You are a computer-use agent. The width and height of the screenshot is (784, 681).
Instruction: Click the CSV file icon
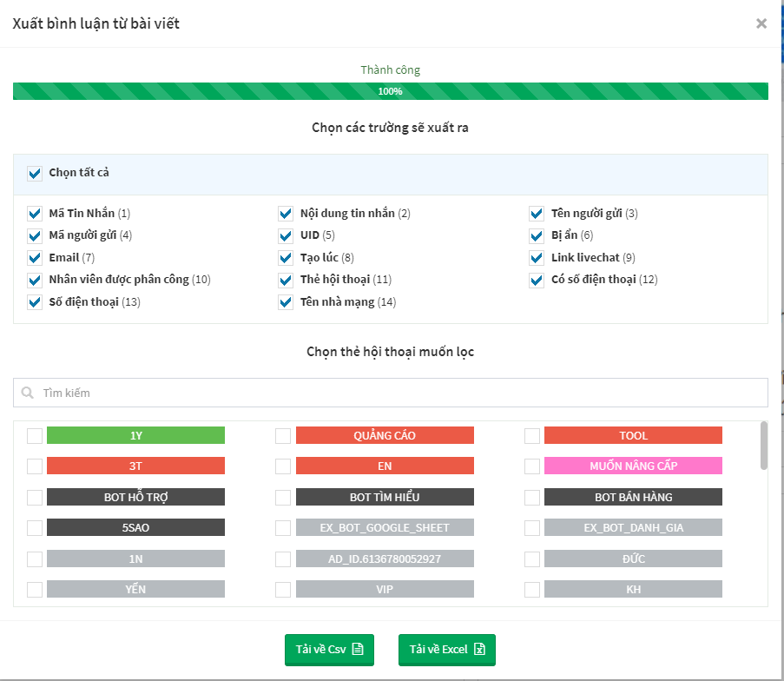(358, 649)
